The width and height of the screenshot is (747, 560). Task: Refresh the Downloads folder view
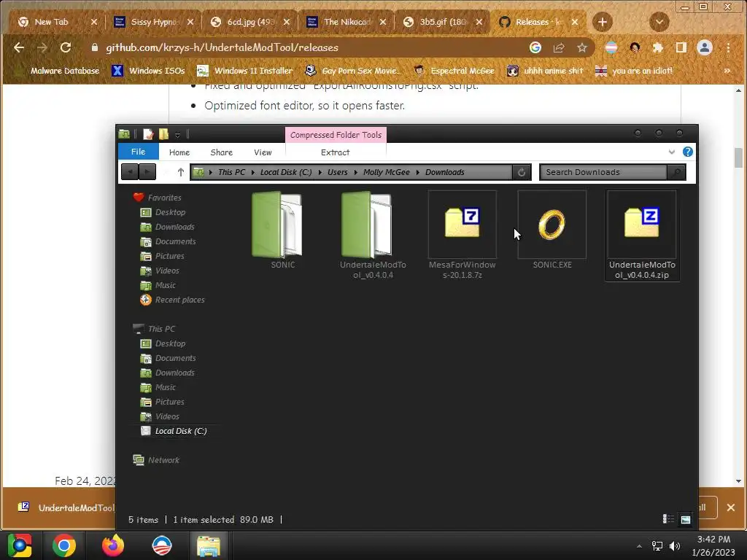[x=522, y=172]
